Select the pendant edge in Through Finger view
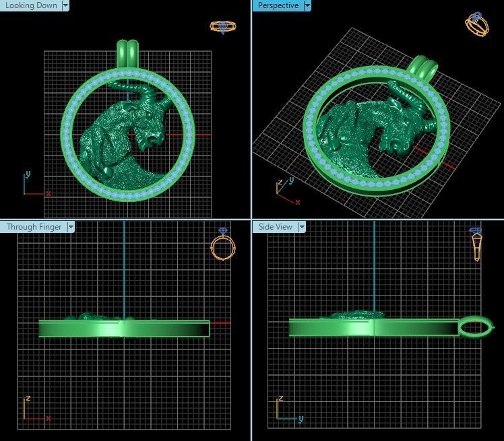This screenshot has width=504, height=441. coord(124,329)
